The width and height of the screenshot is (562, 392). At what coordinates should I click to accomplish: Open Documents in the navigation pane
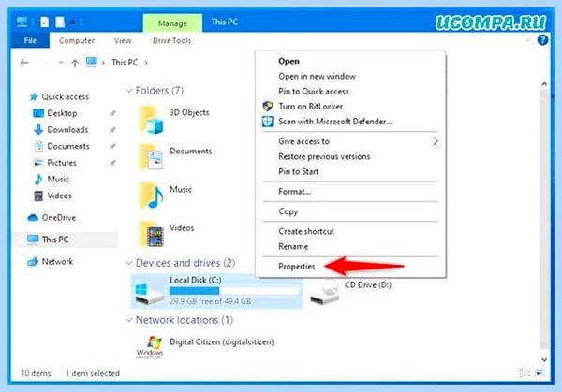pos(68,146)
